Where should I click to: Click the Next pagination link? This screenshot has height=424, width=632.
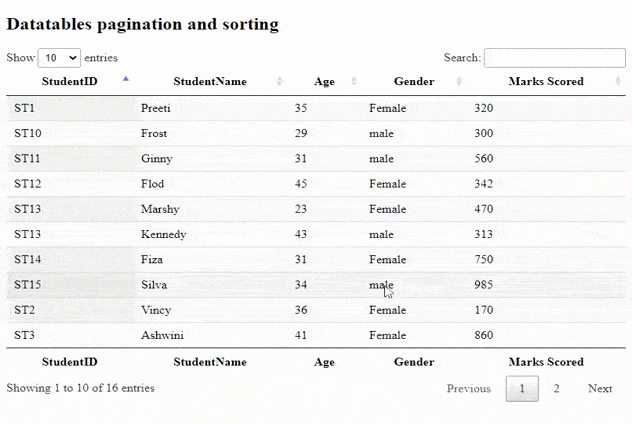[x=599, y=389]
